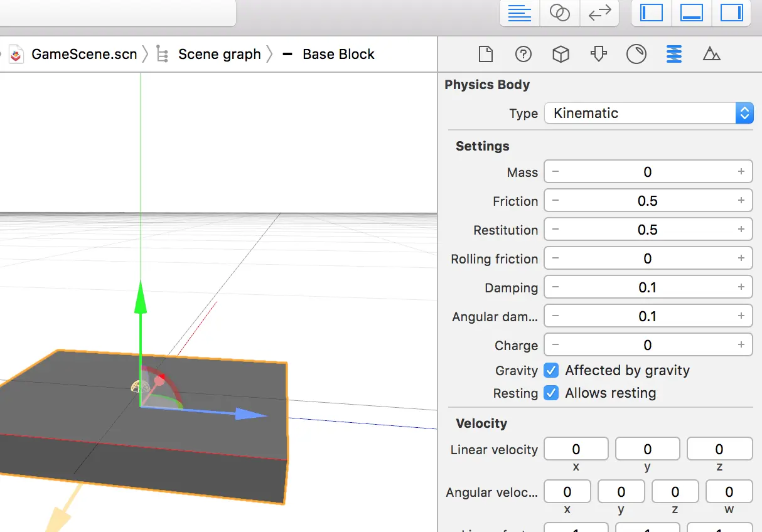Image resolution: width=762 pixels, height=532 pixels.
Task: Click the Linear velocity z field
Action: point(720,449)
